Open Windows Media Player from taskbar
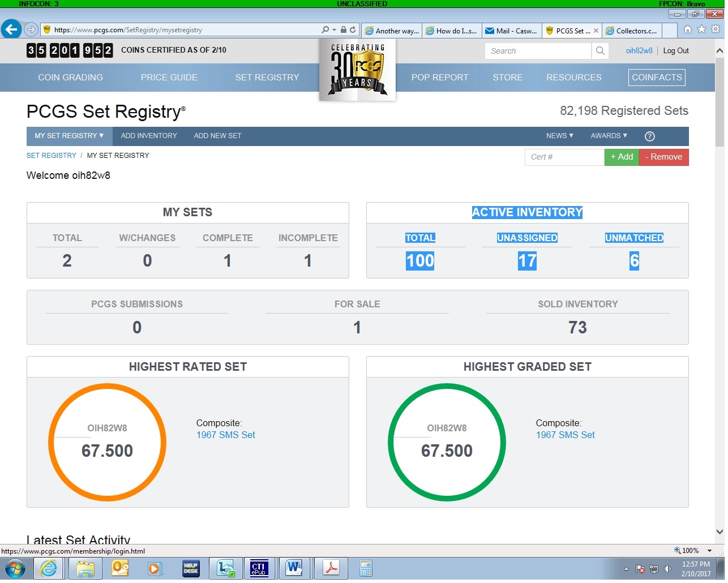 pyautogui.click(x=155, y=568)
